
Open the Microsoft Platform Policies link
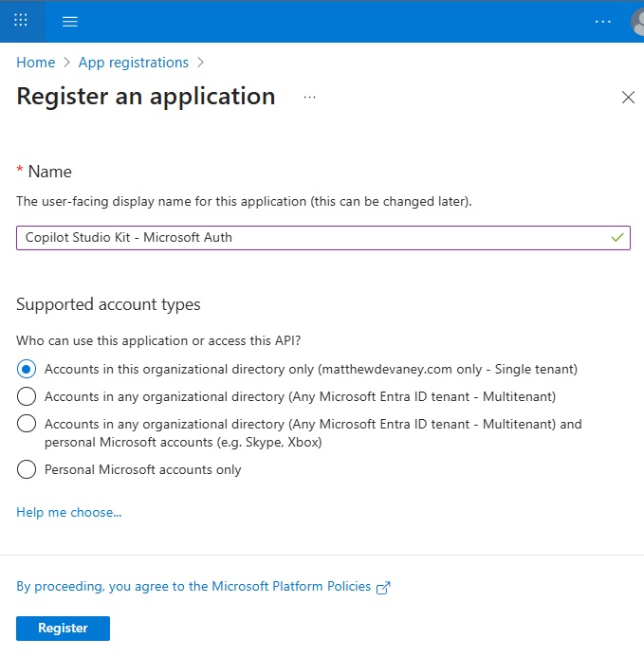coord(193,586)
